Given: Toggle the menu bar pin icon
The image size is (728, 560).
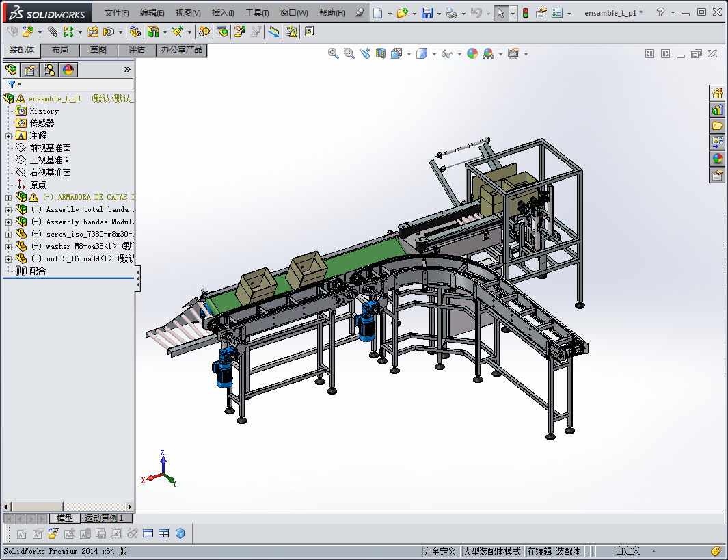Looking at the screenshot, I should point(360,13).
